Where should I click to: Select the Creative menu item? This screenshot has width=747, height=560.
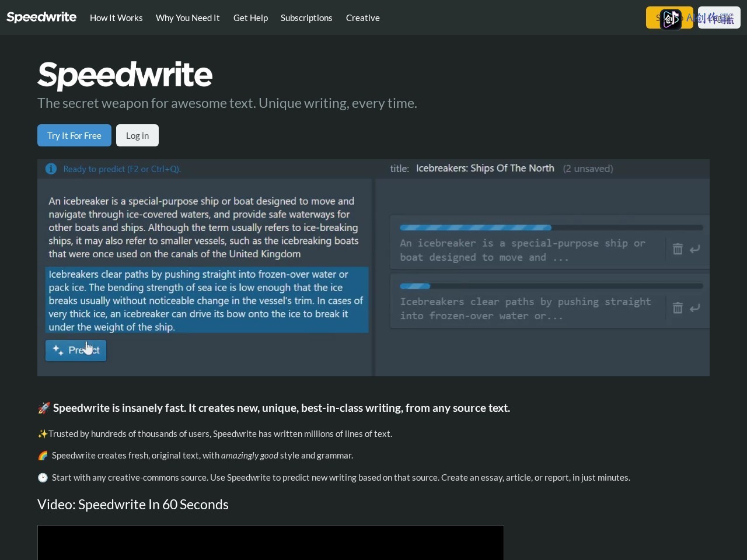362,17
